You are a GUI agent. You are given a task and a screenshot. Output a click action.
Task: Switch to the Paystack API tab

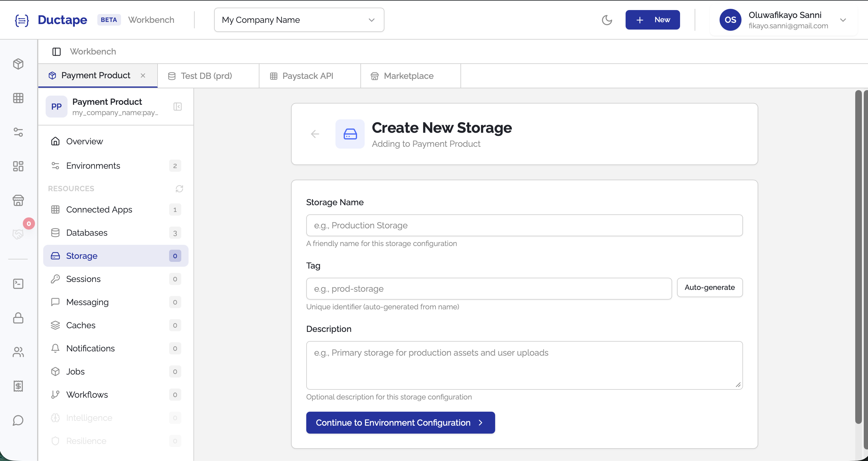click(x=307, y=76)
